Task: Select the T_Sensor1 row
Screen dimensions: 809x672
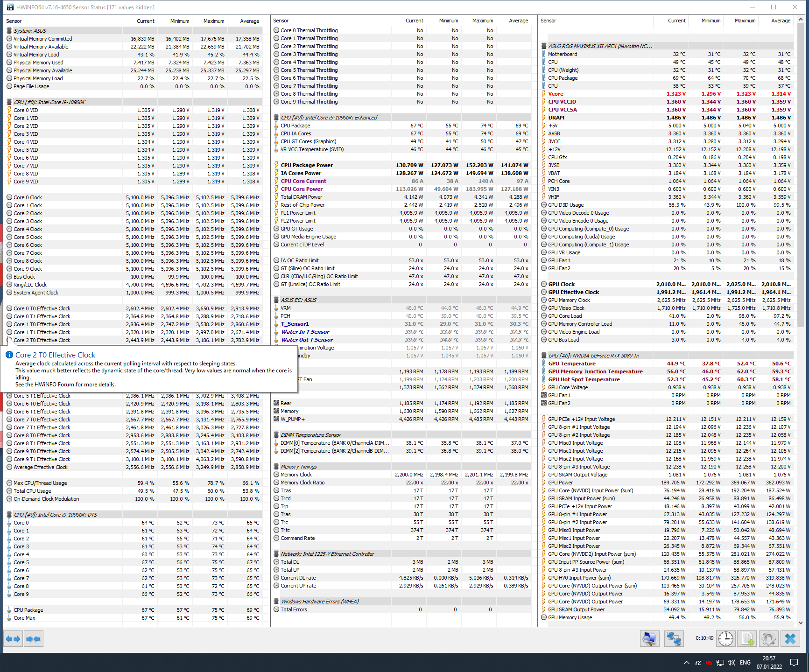Action: coord(401,324)
